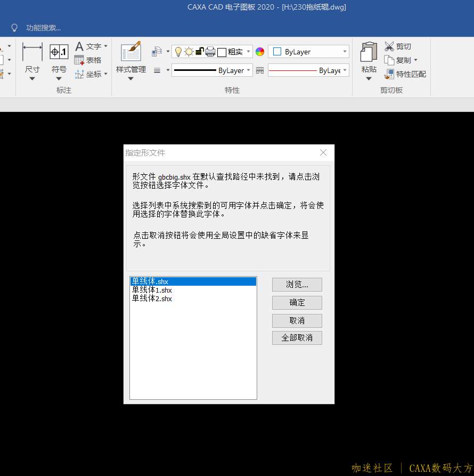Screen dimensions: 474x476
Task: Toggle the layer lightbulb on/off icon
Action: pos(178,52)
